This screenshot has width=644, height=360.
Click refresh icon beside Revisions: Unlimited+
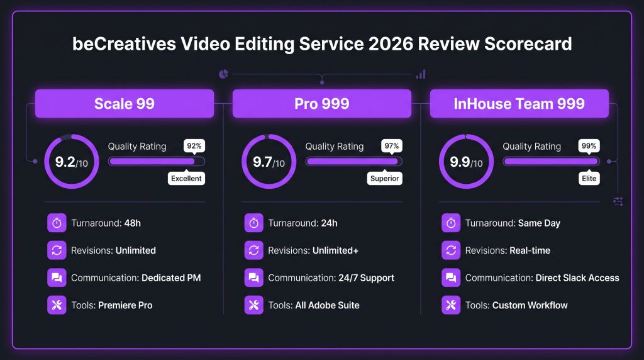254,250
